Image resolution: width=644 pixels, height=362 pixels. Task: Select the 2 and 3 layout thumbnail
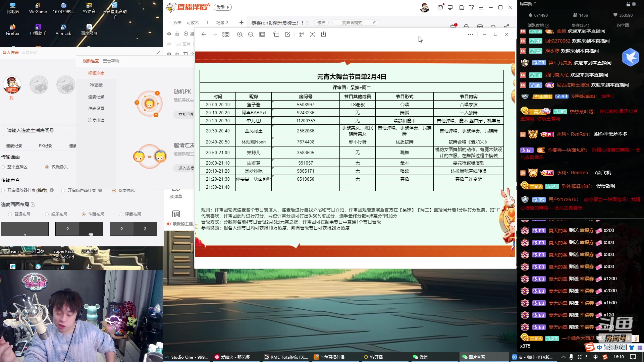(x=133, y=229)
